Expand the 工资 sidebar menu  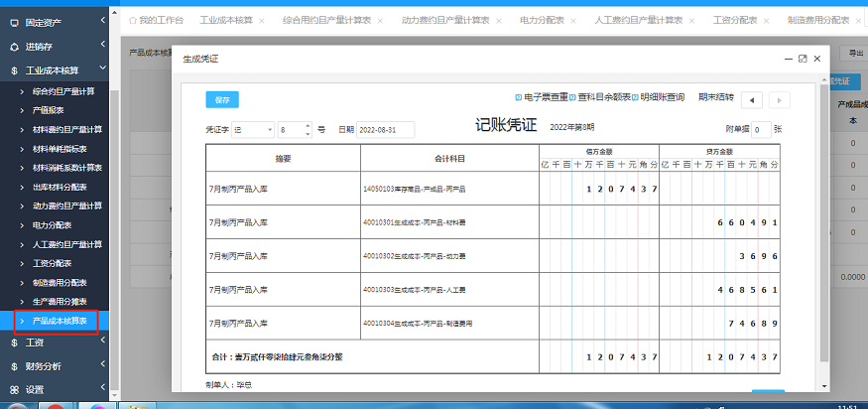click(55, 342)
